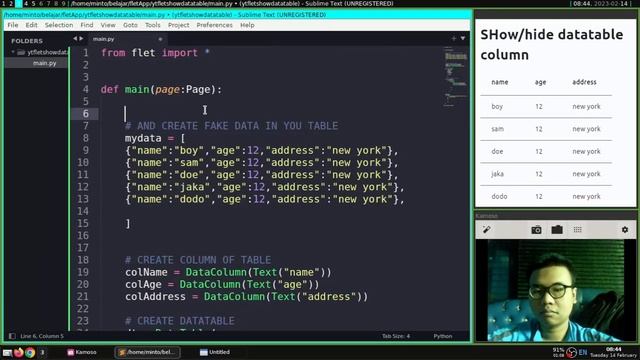Open the tab list dropdown arrow
This screenshot has height=360, width=640.
(x=463, y=38)
